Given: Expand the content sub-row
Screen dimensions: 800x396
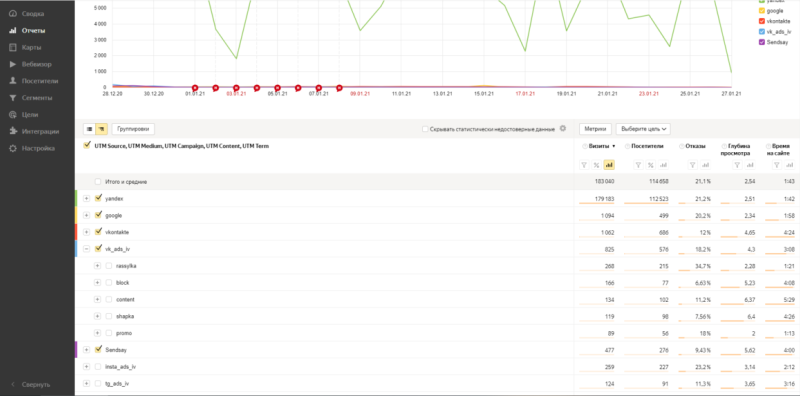Looking at the screenshot, I should (97, 300).
